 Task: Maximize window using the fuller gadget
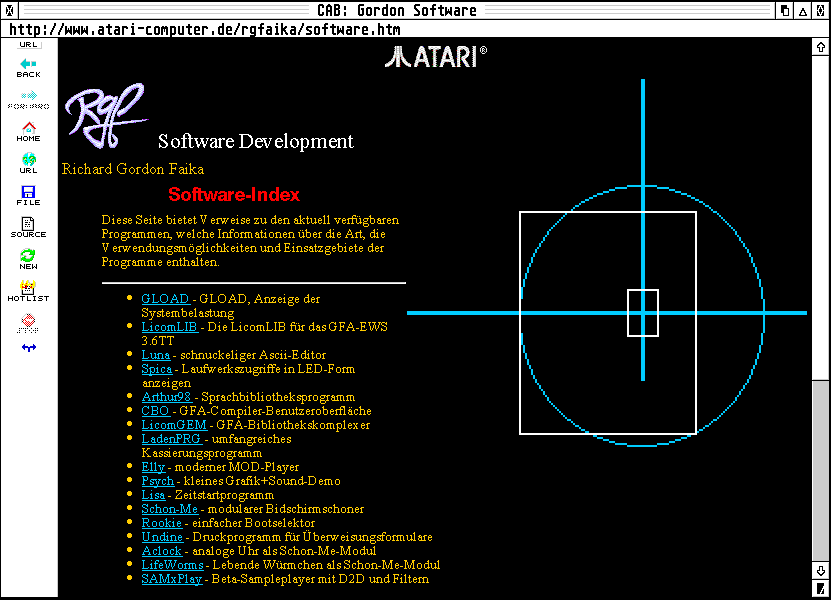point(821,11)
